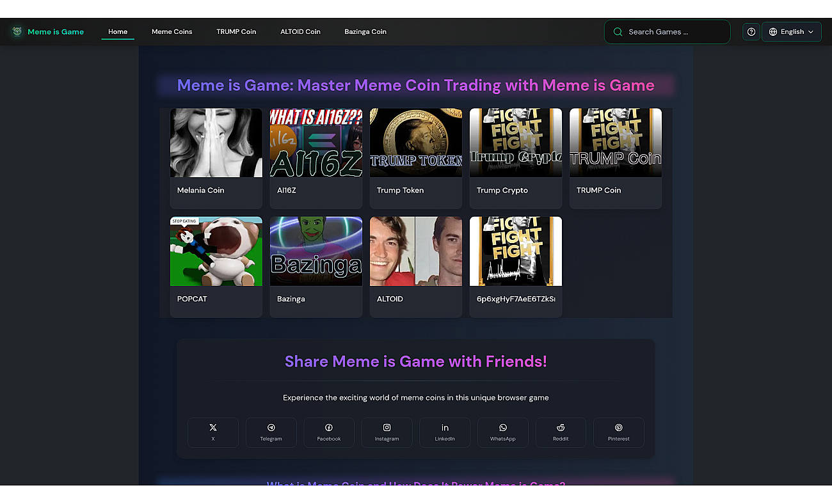Click the 6p6xgHyF7AeE6TZkS title text
The image size is (832, 504).
516,299
